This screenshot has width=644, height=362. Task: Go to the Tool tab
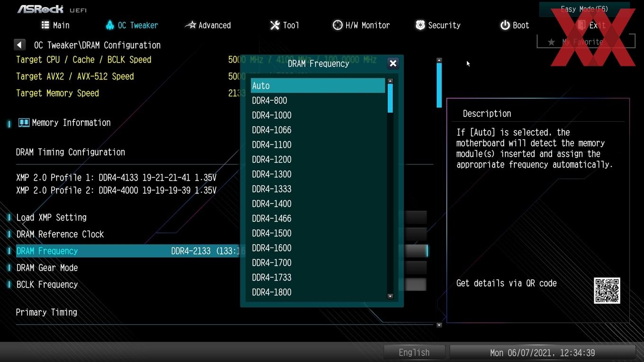(285, 25)
